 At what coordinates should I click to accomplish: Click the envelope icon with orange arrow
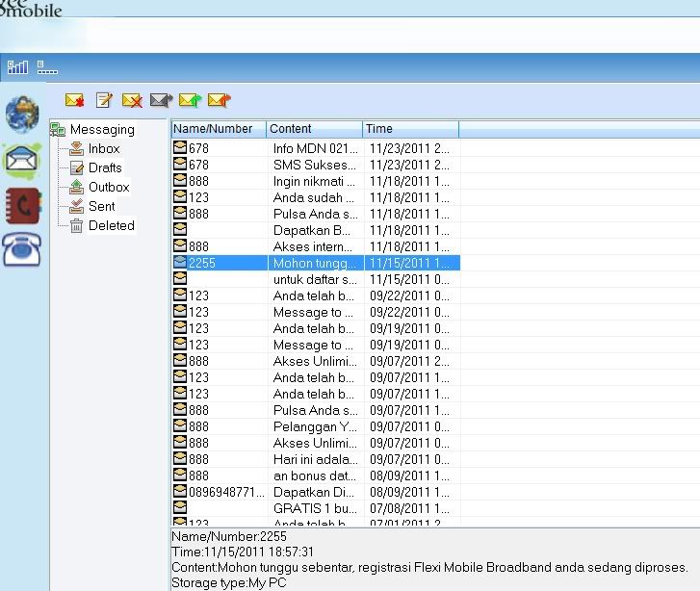(219, 100)
